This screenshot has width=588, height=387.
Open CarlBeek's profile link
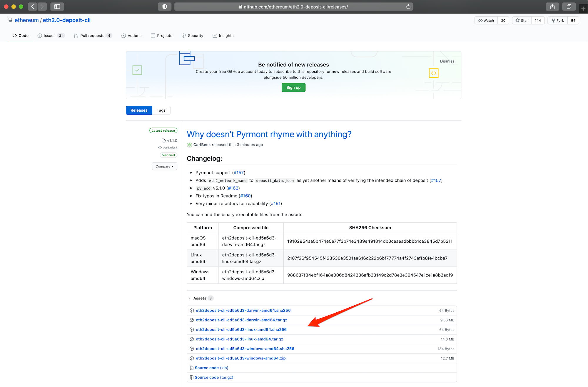point(202,145)
